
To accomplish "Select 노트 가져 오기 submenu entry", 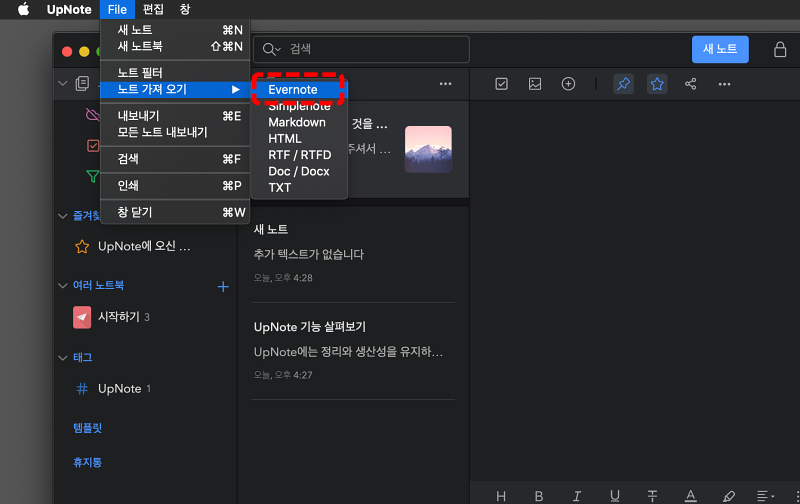I will pos(175,89).
